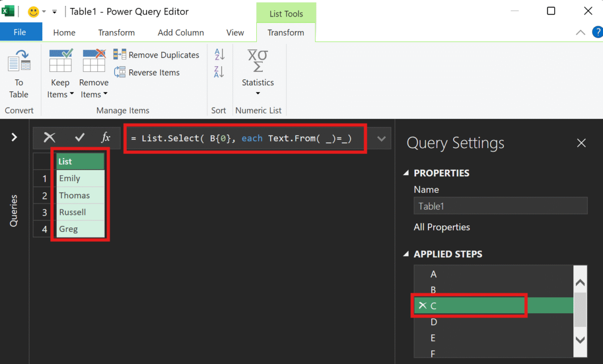This screenshot has height=364, width=603.
Task: Expand the Queries pane
Action: pyautogui.click(x=14, y=137)
